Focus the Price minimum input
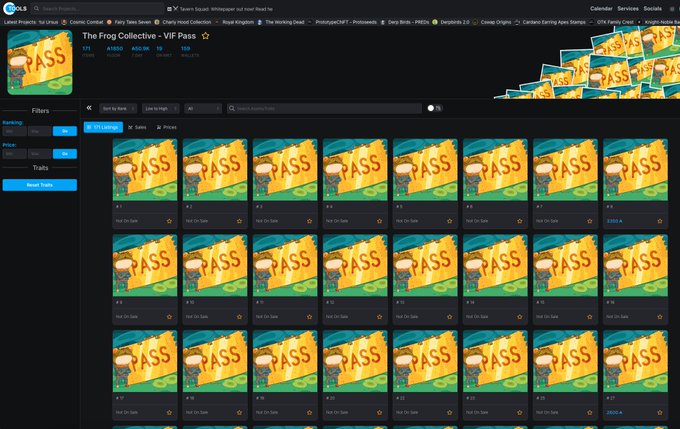 [14, 154]
